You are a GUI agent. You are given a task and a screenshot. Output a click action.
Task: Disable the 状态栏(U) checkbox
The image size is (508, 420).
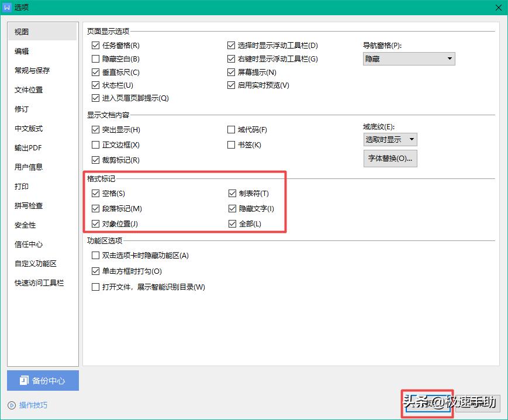95,85
